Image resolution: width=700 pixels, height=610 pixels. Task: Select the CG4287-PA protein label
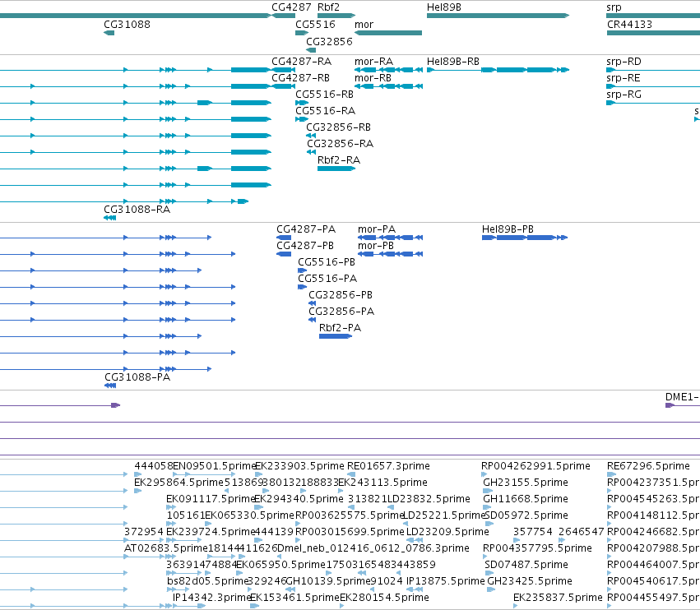[306, 229]
